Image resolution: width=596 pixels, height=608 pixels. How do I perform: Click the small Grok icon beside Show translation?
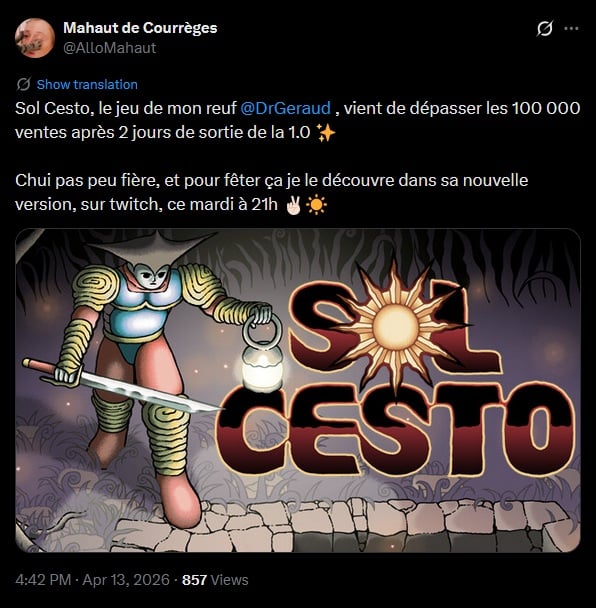(23, 84)
